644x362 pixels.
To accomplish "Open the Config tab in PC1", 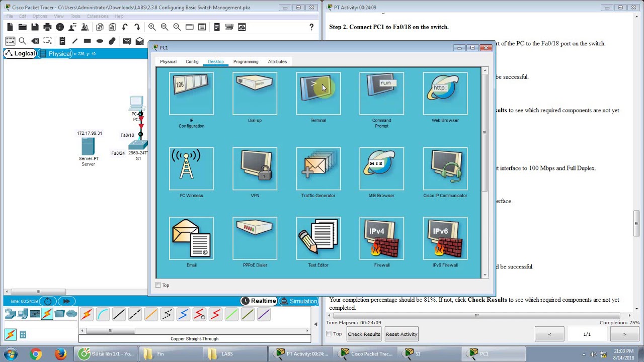I will [192, 61].
